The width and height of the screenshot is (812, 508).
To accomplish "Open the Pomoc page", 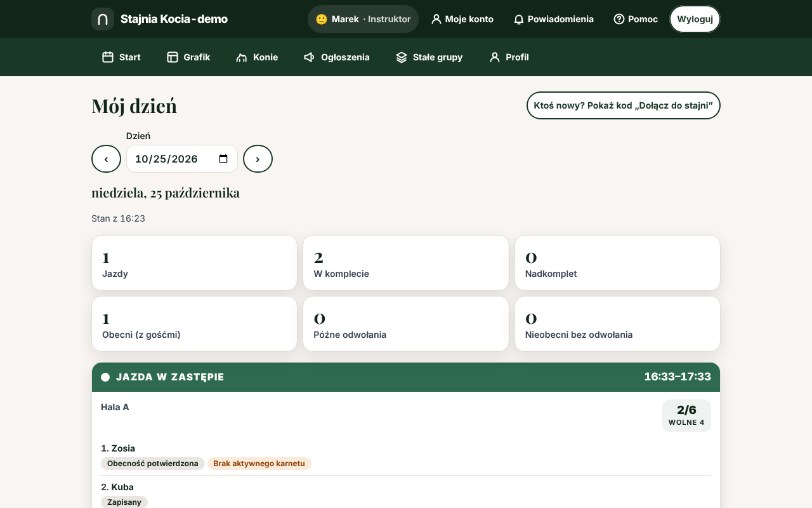I will [636, 19].
